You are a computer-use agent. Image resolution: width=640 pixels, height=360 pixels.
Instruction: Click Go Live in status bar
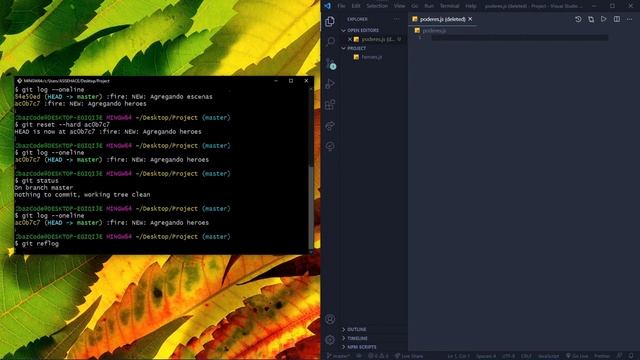577,356
